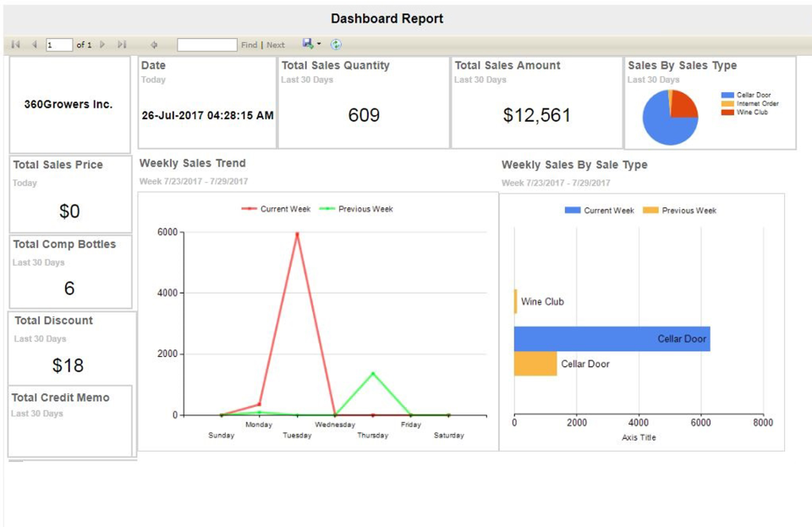This screenshot has width=812, height=527.
Task: Expand the save icon's file type menu
Action: tap(319, 44)
